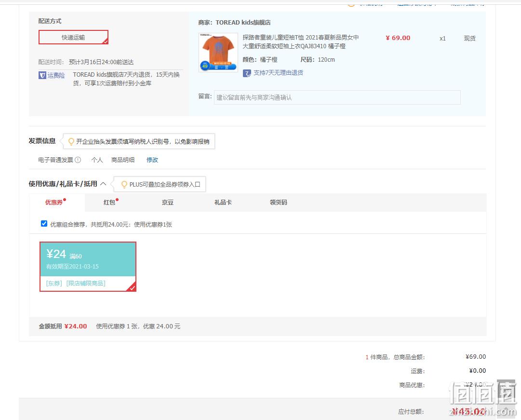Switch to the 领货码 tab
This screenshot has width=521, height=420.
279,202
